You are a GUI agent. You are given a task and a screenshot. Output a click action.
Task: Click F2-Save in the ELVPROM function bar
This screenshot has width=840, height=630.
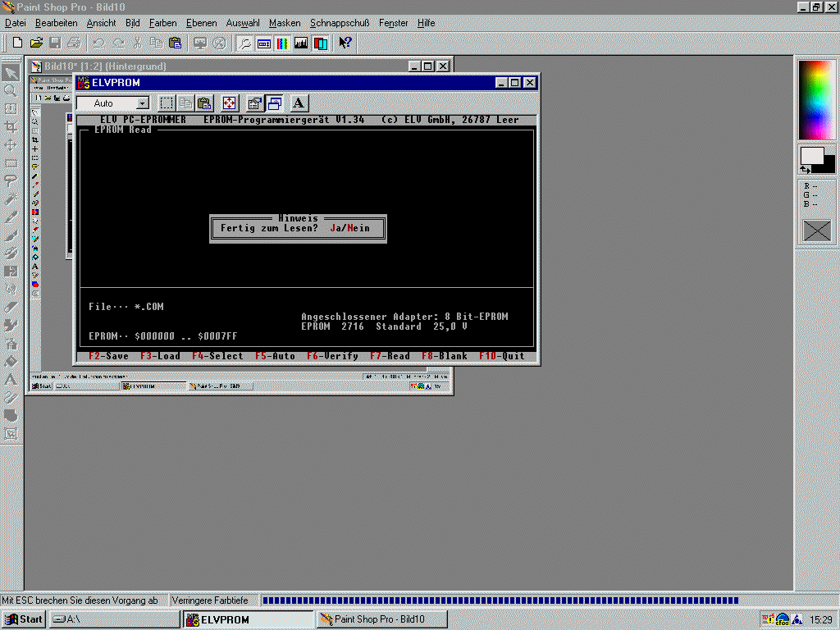click(109, 356)
